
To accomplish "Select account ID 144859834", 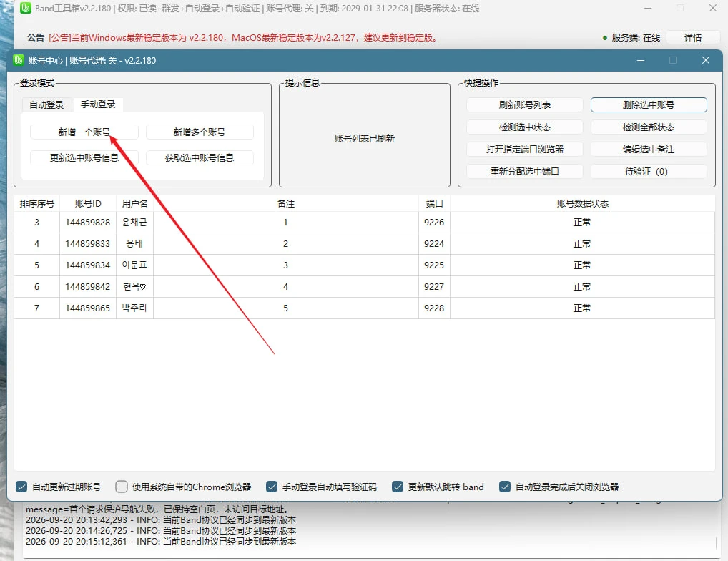I will point(88,265).
